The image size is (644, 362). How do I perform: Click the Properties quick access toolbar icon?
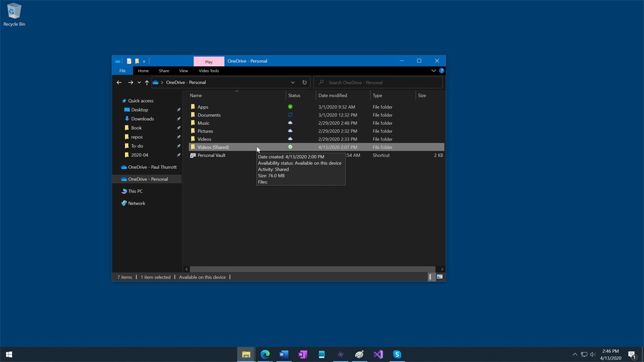[129, 61]
